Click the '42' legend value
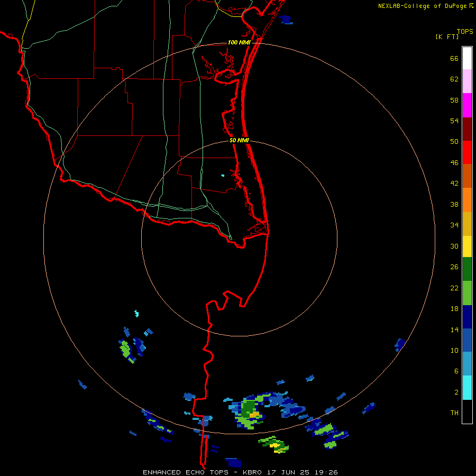Viewport: 476px width, 476px height. [454, 184]
